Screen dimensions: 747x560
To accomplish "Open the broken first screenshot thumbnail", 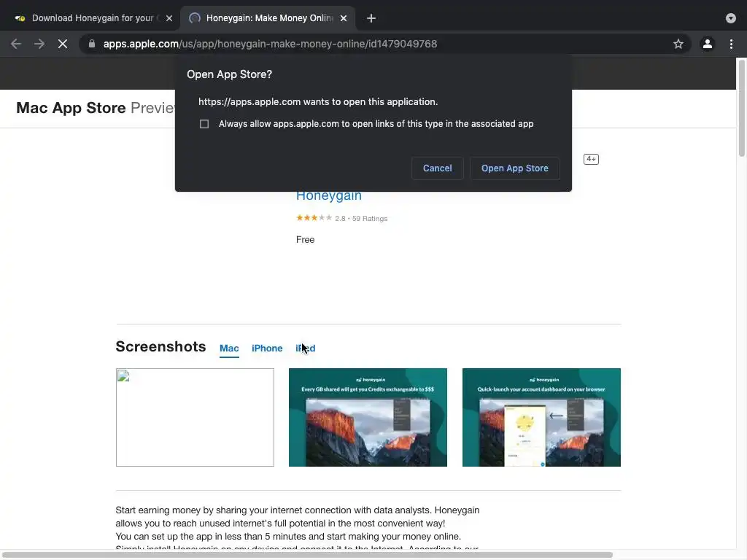I will (195, 417).
